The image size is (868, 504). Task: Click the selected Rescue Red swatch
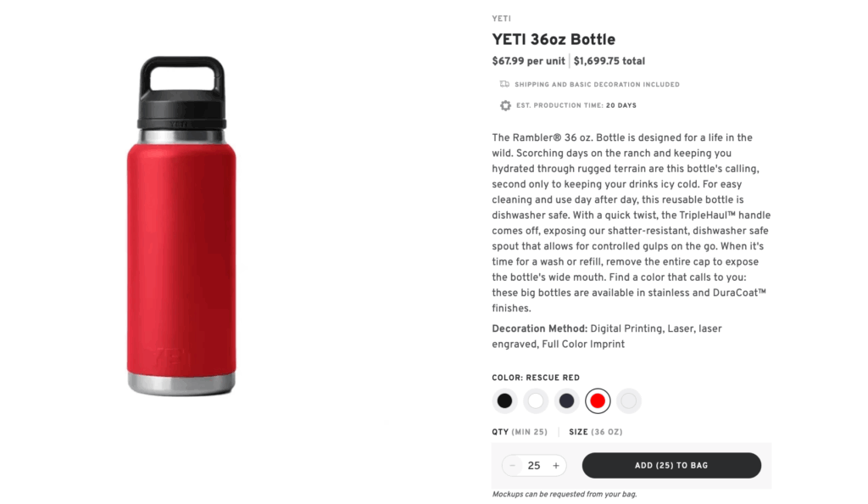(598, 400)
